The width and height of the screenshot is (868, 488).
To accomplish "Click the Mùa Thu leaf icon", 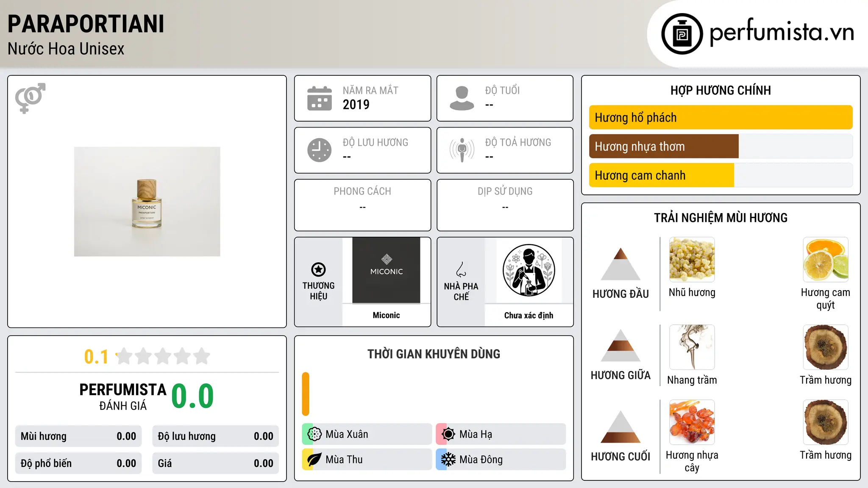I will point(314,460).
